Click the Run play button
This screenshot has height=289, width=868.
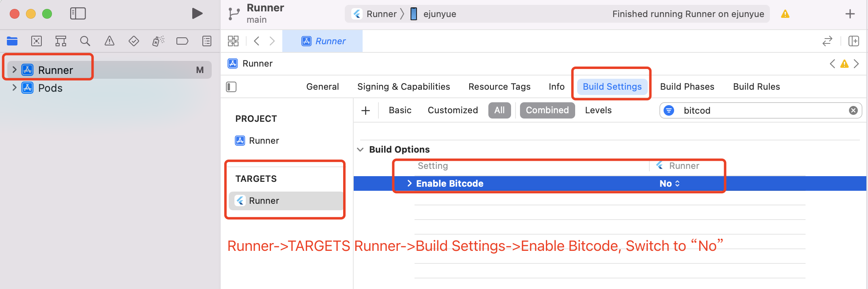click(197, 14)
